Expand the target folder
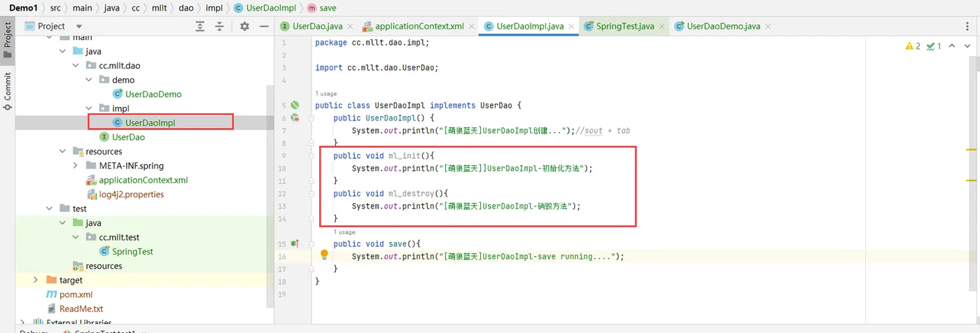 36,280
